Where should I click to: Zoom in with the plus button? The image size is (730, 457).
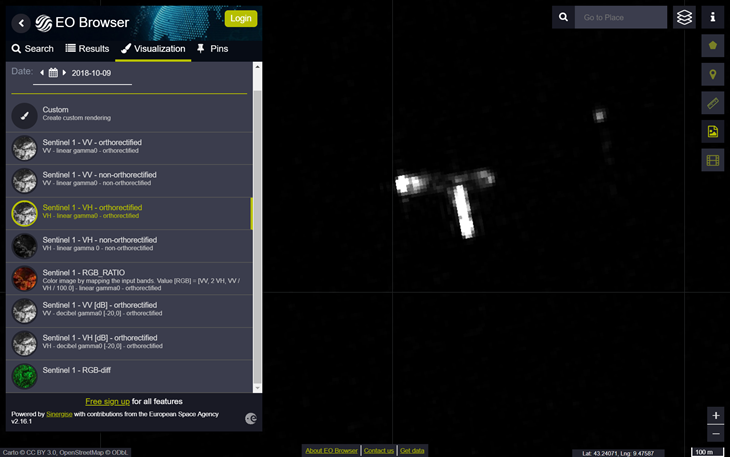pyautogui.click(x=716, y=416)
